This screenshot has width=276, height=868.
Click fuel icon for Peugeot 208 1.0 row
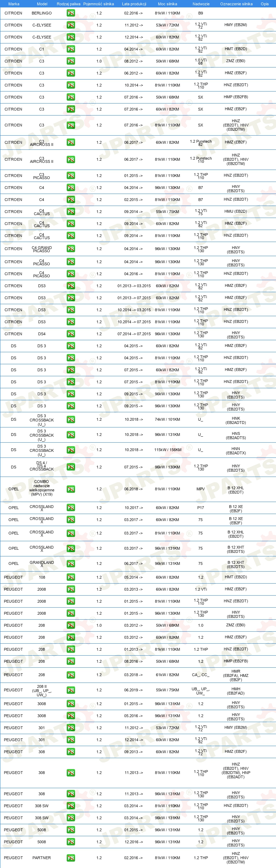(x=71, y=625)
